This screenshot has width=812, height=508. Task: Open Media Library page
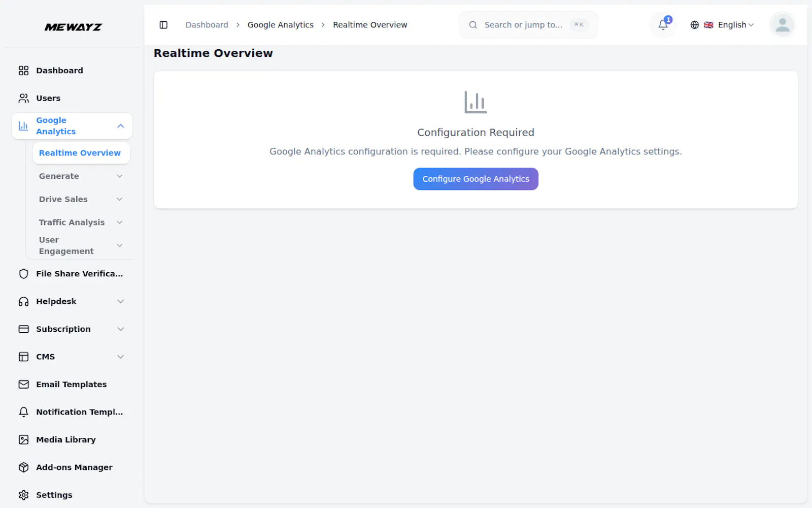[72, 440]
